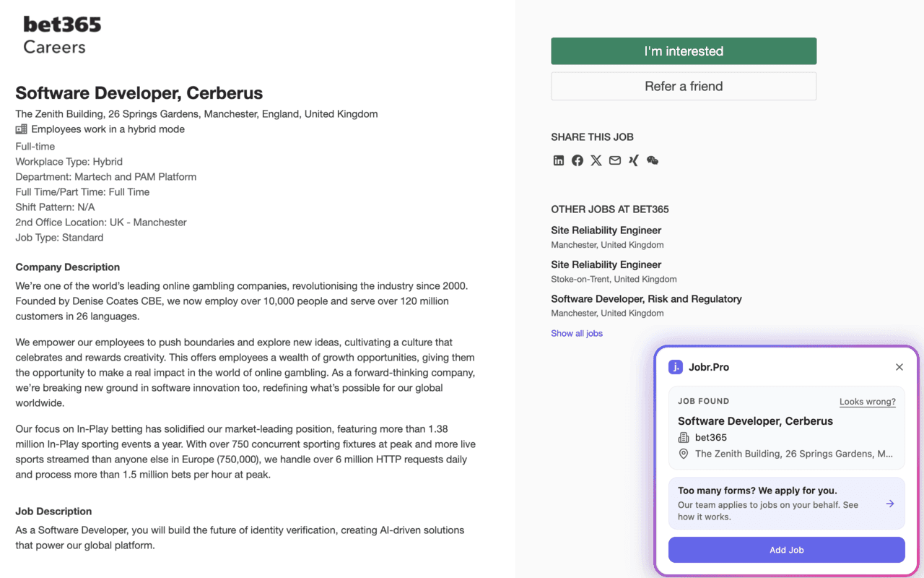Viewport: 924px width, 578px height.
Task: Click the Zenith Building address under heading
Action: [196, 114]
